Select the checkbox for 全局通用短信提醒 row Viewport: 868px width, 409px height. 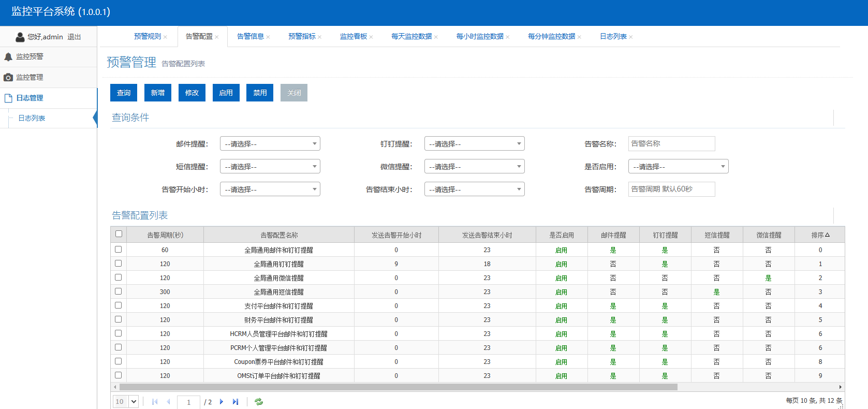coord(119,291)
